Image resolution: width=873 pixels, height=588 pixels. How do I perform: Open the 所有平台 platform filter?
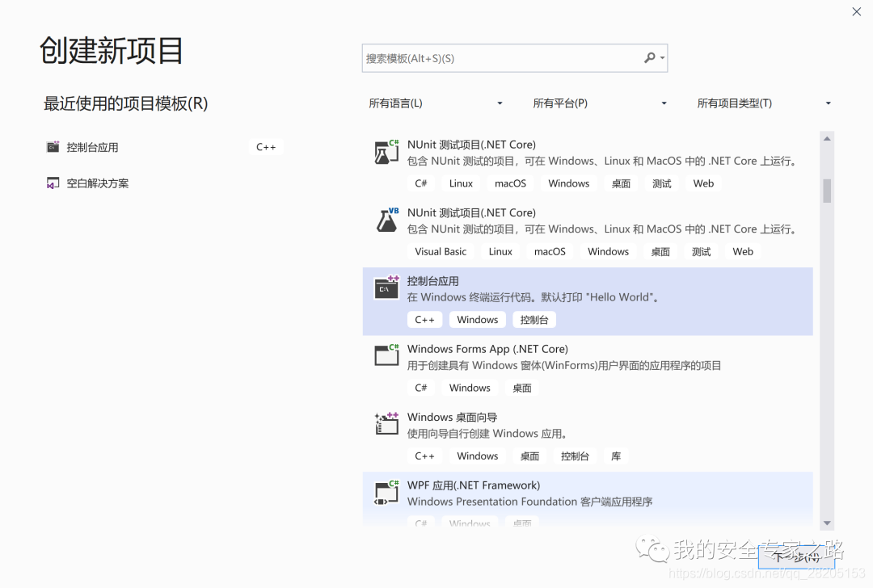pos(600,103)
